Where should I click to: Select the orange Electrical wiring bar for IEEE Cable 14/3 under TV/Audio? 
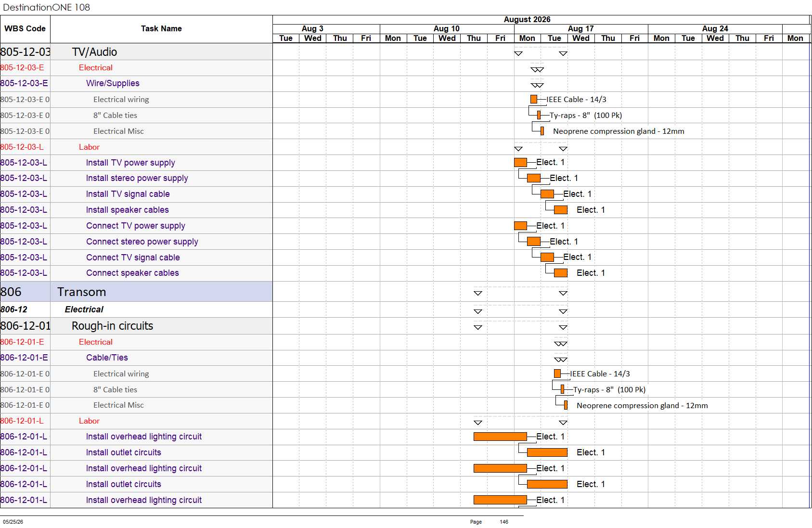[x=534, y=99]
